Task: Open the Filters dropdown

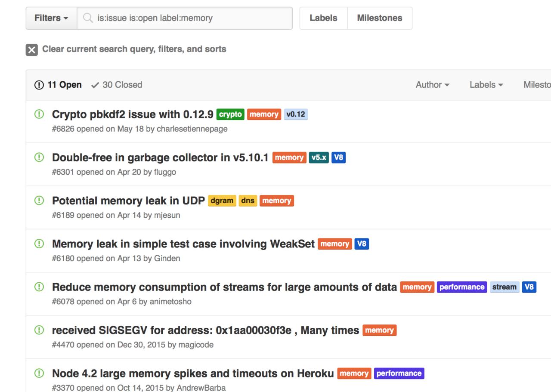Action: click(x=51, y=18)
